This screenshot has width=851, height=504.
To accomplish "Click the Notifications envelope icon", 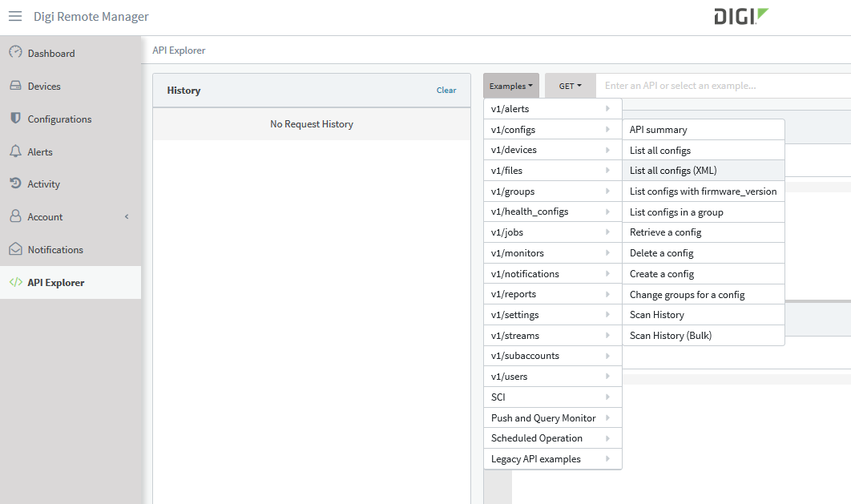I will pyautogui.click(x=16, y=249).
